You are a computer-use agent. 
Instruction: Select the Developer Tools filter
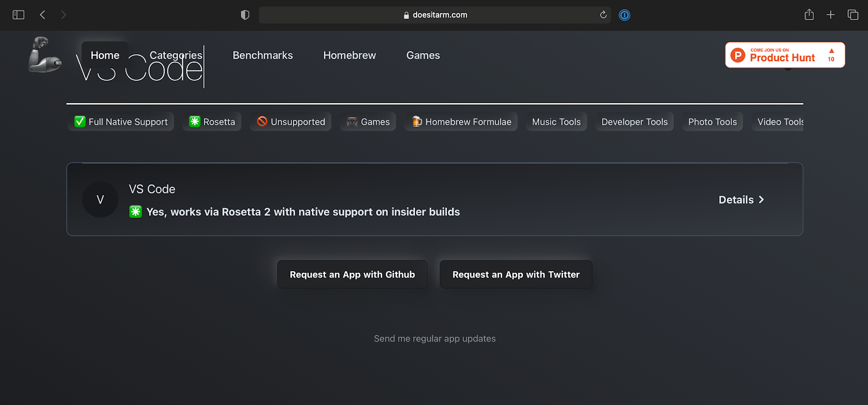[634, 122]
